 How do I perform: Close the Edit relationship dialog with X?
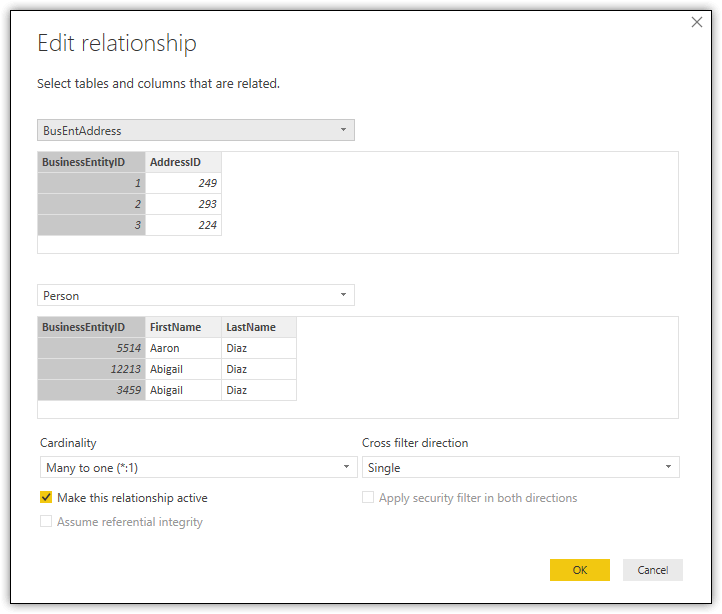(x=696, y=22)
